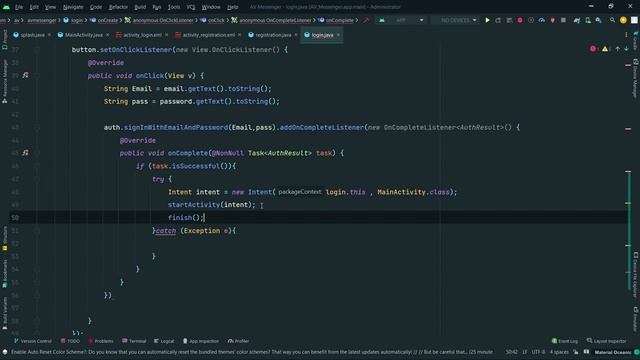
Task: Open the Problems tool window
Action: coord(101,341)
